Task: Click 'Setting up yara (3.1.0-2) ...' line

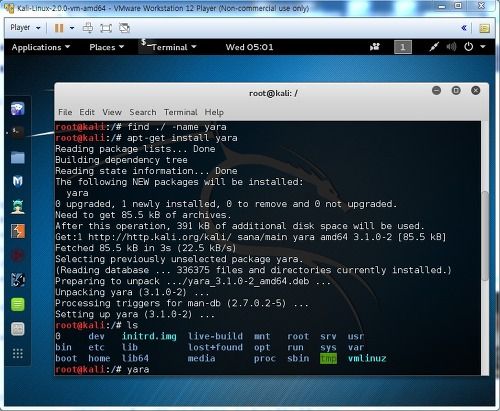Action: pyautogui.click(x=135, y=314)
